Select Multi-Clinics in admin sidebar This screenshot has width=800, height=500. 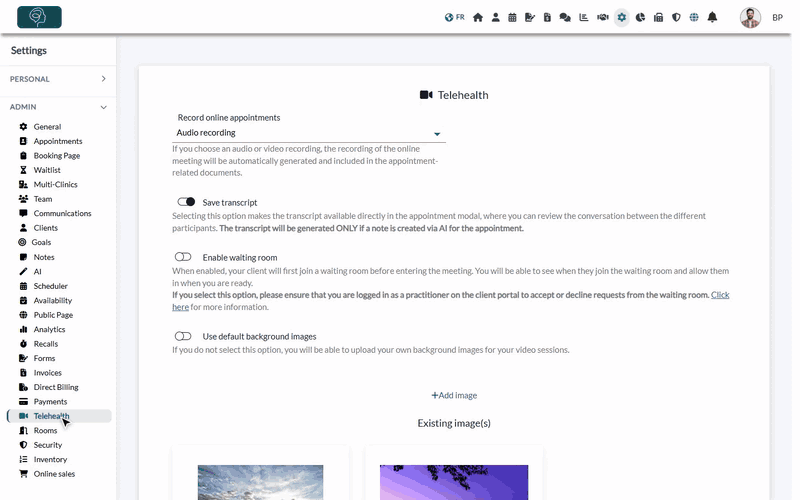point(55,184)
